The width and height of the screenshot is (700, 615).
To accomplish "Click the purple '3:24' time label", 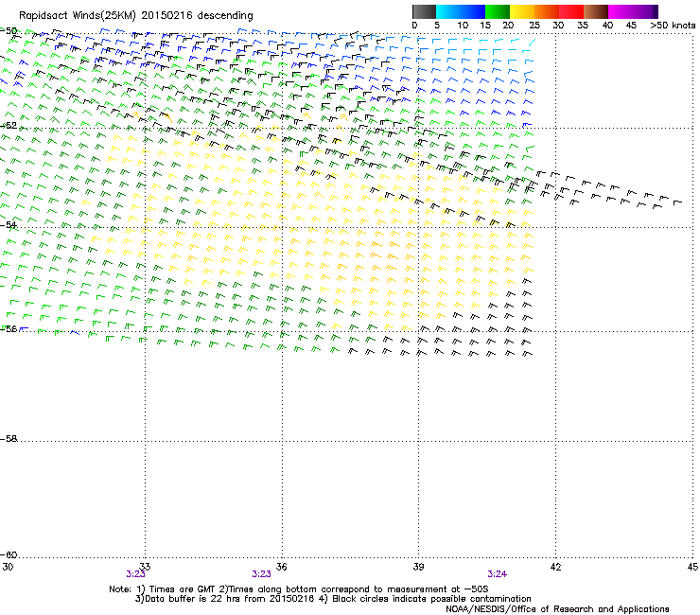I will (x=497, y=574).
